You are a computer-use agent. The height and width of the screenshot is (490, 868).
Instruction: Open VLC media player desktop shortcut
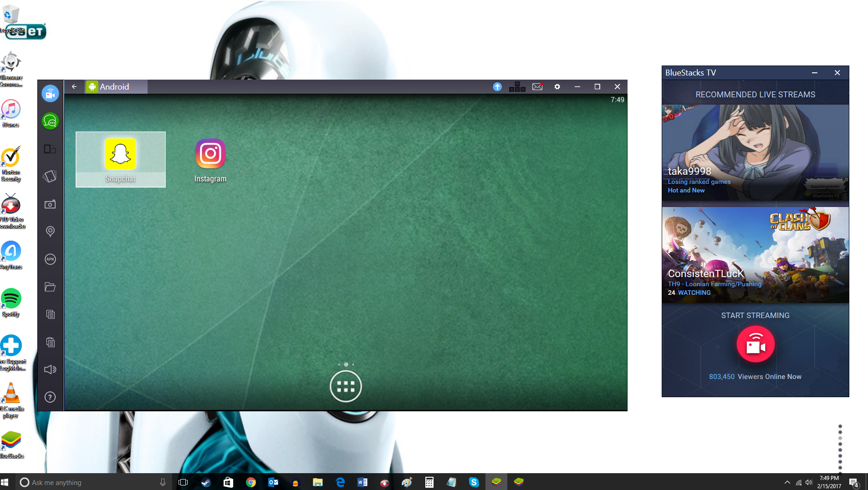(x=11, y=400)
